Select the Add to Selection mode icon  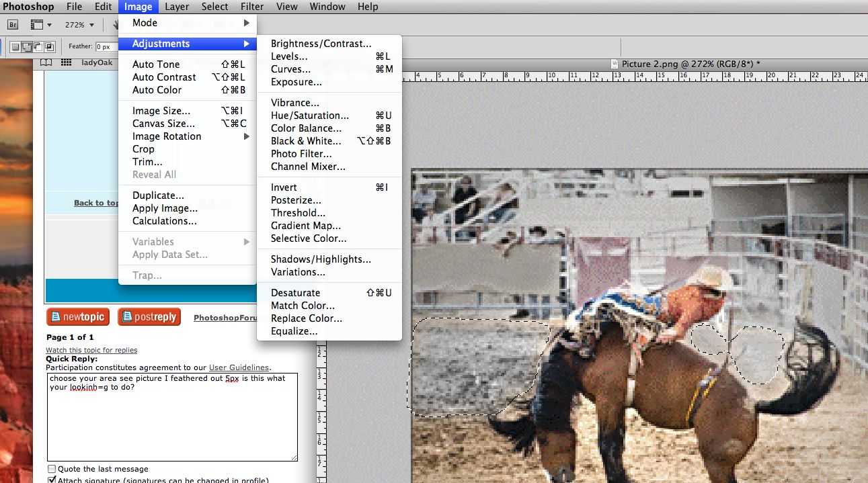click(26, 47)
